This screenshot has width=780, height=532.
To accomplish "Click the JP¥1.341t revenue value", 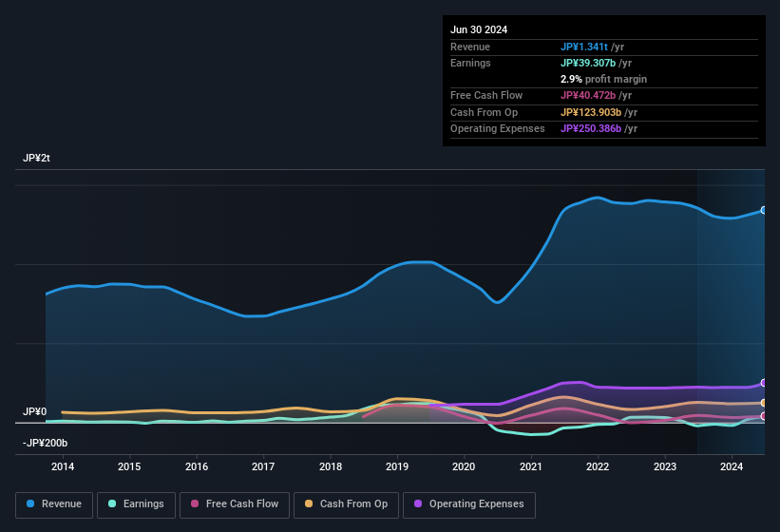I will tap(584, 47).
